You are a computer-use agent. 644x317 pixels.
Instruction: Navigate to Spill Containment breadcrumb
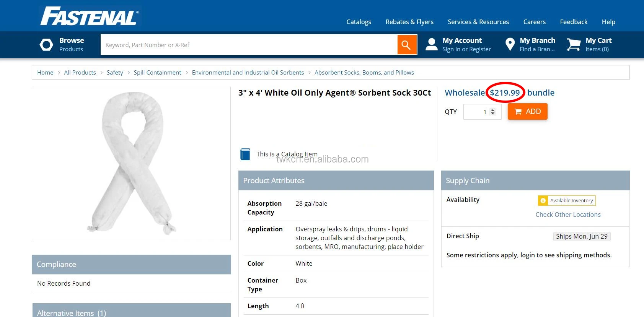(157, 72)
